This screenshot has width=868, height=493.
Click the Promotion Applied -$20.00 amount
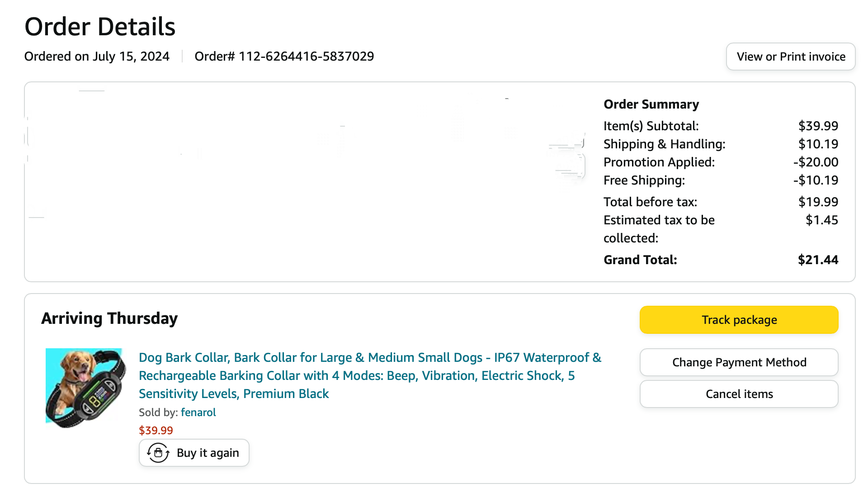click(x=816, y=162)
